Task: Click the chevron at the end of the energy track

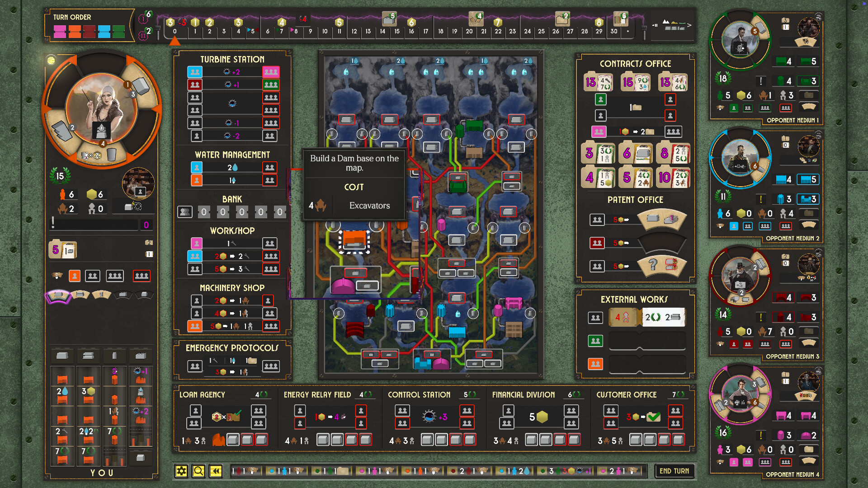Action: [x=689, y=26]
